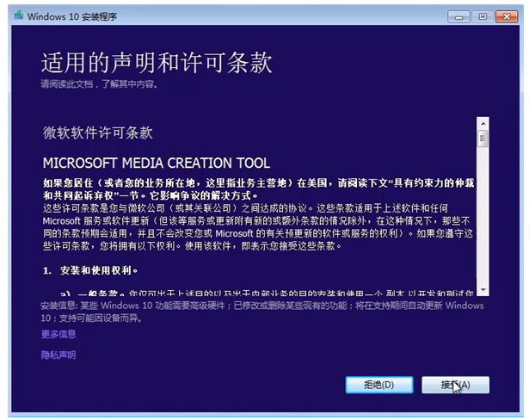This screenshot has height=420, width=529.
Task: Click the 微软软件许可条款 heading
Action: [x=98, y=133]
